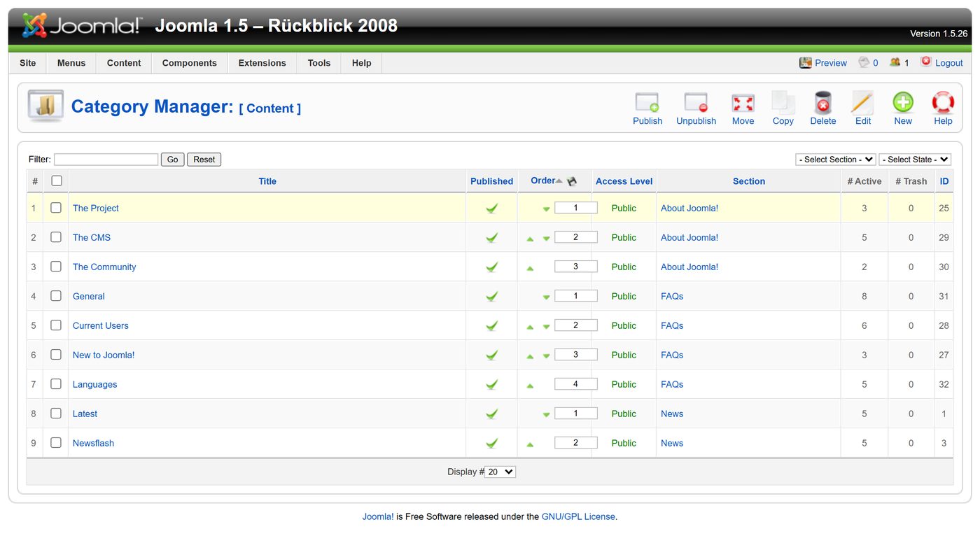This screenshot has width=980, height=536.
Task: Toggle published checkmark for The CMS
Action: (492, 238)
